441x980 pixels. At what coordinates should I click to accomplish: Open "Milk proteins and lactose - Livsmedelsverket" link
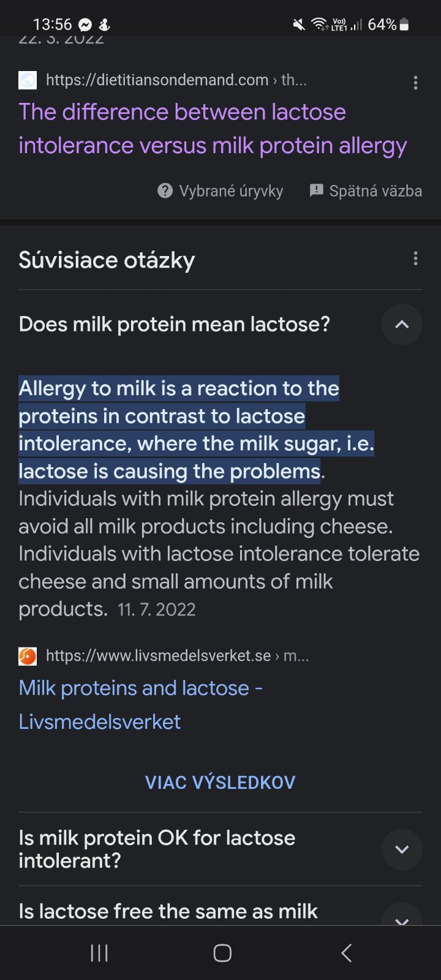click(x=141, y=704)
